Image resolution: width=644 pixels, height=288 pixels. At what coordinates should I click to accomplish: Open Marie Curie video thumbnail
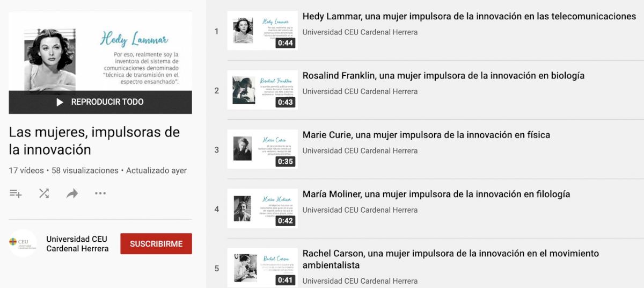click(262, 149)
